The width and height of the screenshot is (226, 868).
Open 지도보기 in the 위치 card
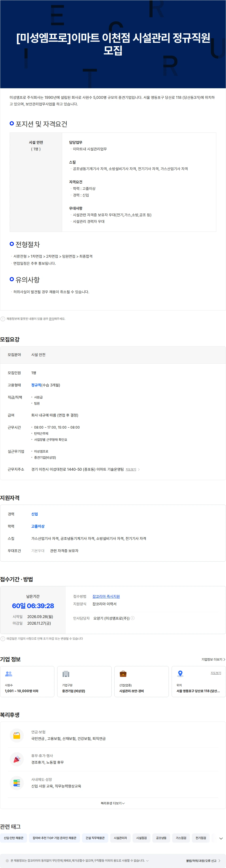pyautogui.click(x=216, y=673)
